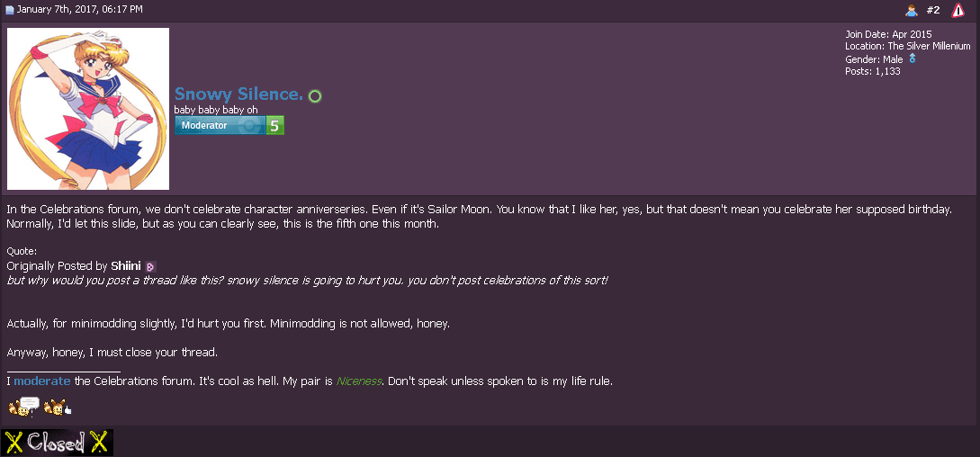View original post via arrow beside Shiini

[x=150, y=267]
